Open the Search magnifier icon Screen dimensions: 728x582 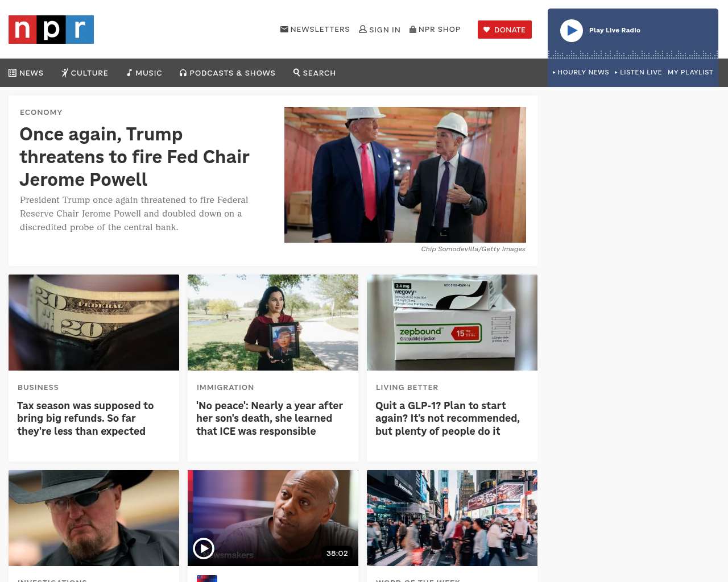point(296,72)
